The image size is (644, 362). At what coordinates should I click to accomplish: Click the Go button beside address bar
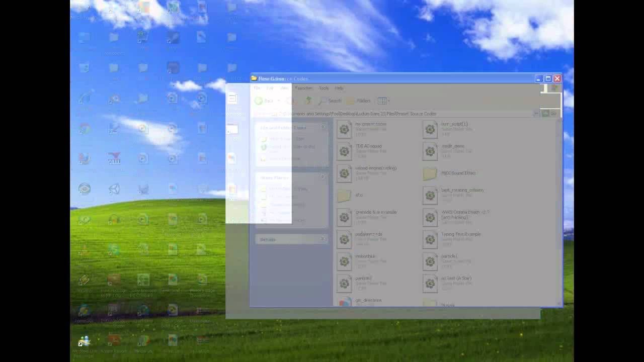[549, 114]
